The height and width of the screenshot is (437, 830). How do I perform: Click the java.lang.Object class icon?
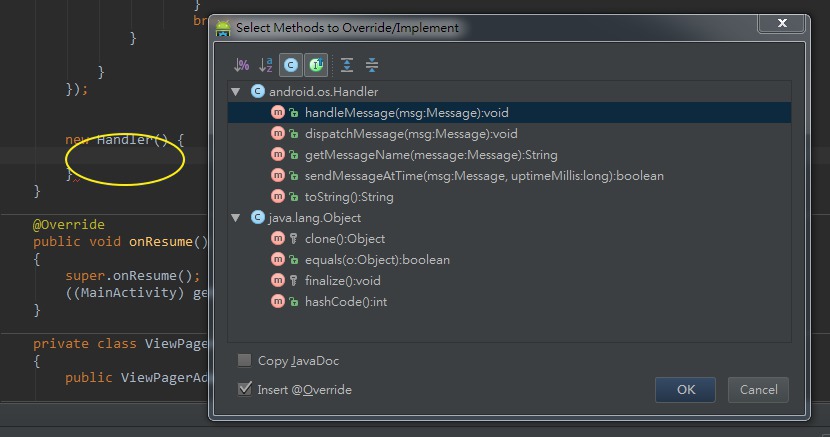[257, 218]
